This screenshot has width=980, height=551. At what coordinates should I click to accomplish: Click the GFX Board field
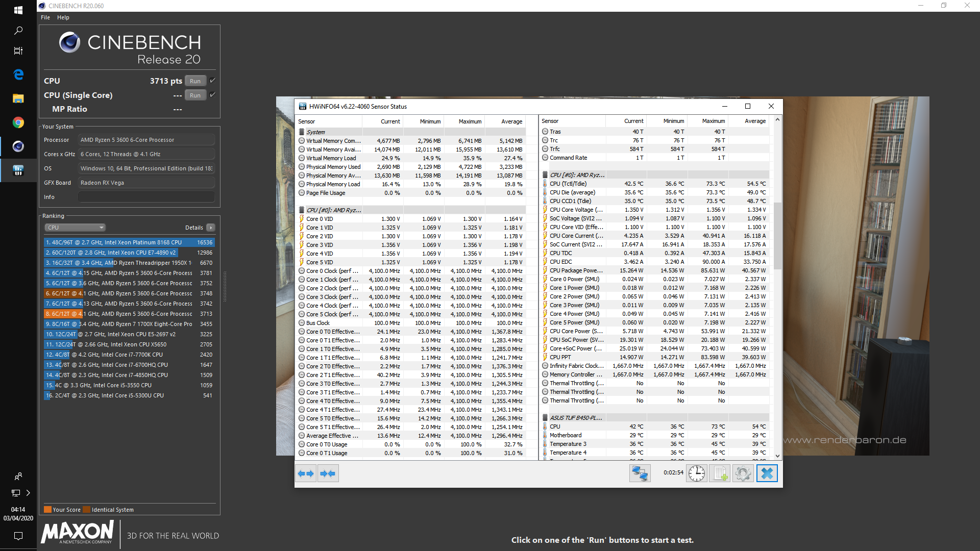pyautogui.click(x=146, y=183)
